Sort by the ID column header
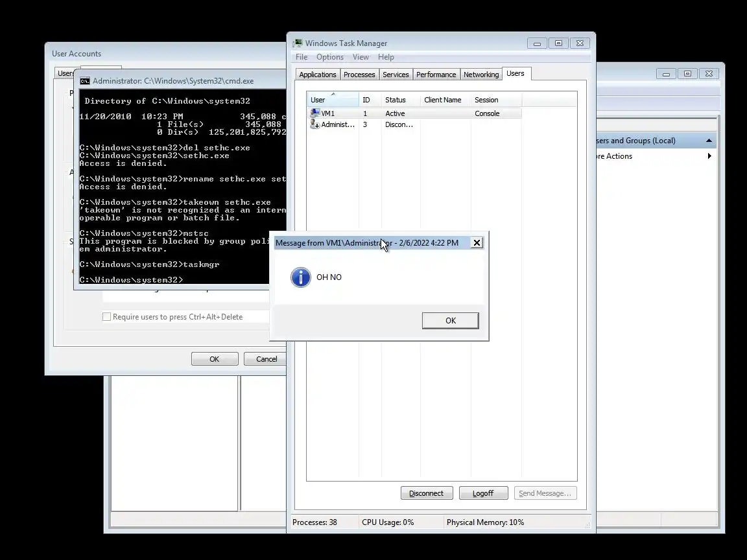 pyautogui.click(x=370, y=100)
